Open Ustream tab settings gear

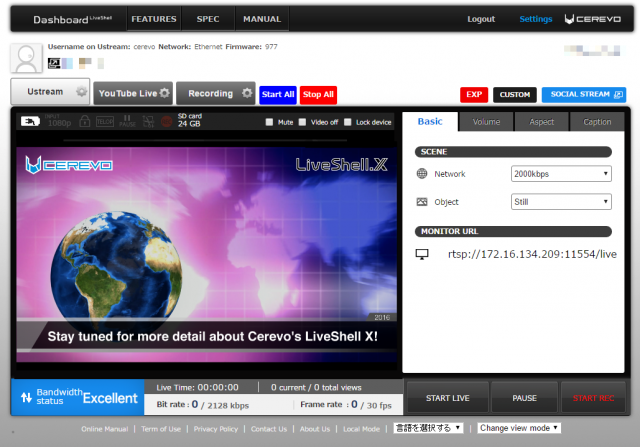pyautogui.click(x=81, y=91)
